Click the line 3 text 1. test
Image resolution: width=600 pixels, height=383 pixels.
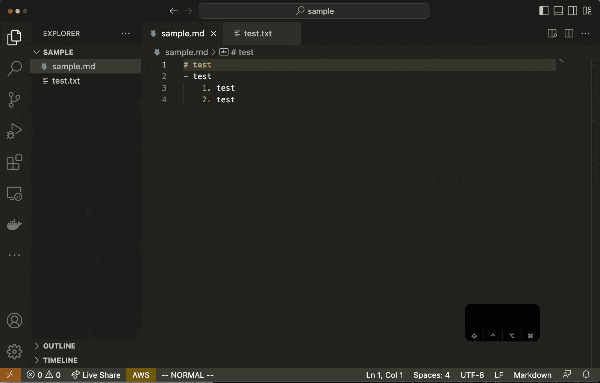(x=218, y=88)
